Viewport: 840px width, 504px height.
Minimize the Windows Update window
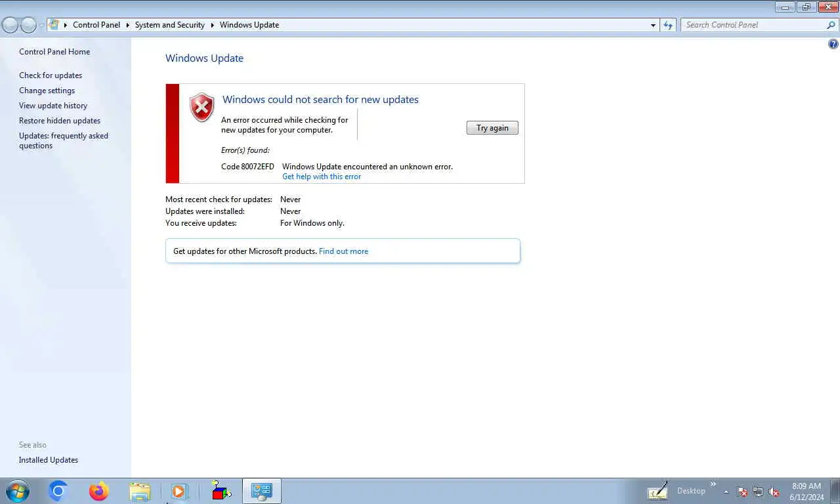(x=785, y=7)
